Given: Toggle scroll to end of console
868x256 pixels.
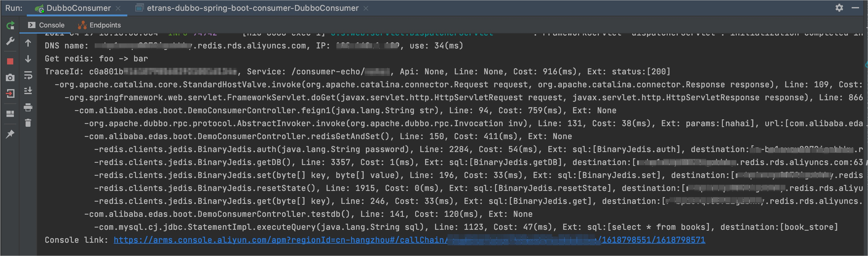Looking at the screenshot, I should click(28, 91).
